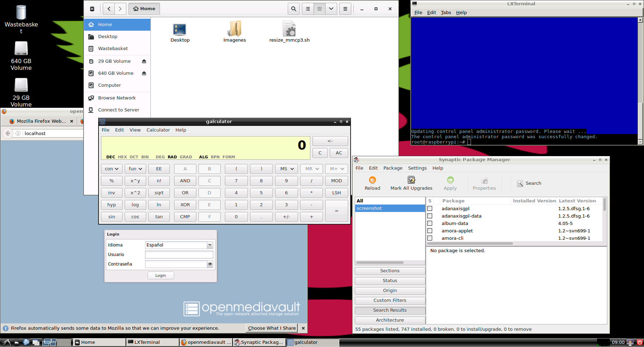Open the Tabs menu in LXTerminal
The image size is (644, 347).
coord(446,13)
